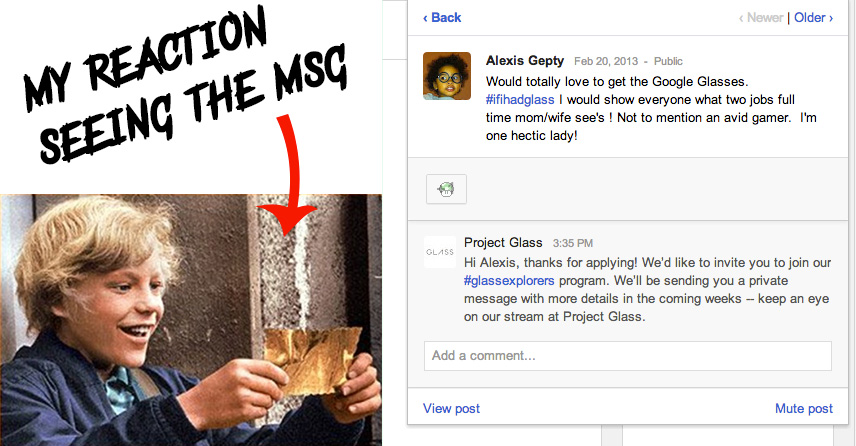This screenshot has width=856, height=446.
Task: Click the Feb 20, 2013 timestamp
Action: 605,61
